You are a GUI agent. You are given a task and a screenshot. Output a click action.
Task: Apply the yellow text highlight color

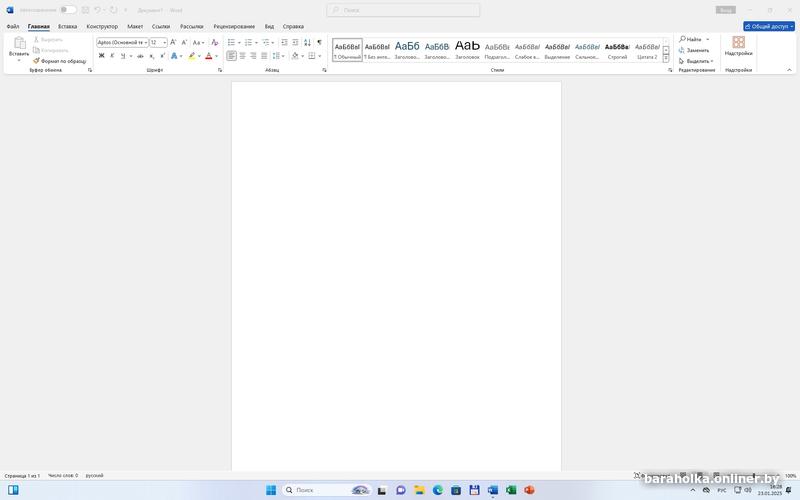pos(192,56)
